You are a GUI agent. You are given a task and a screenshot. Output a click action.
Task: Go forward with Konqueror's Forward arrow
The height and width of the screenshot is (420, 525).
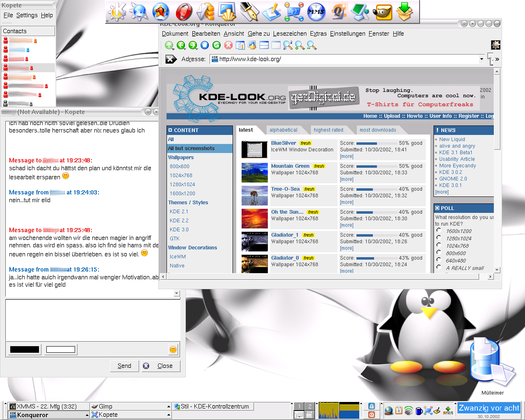193,45
